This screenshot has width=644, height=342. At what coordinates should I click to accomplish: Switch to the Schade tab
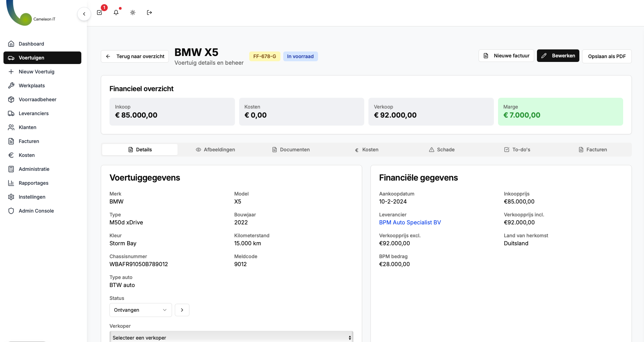coord(442,150)
